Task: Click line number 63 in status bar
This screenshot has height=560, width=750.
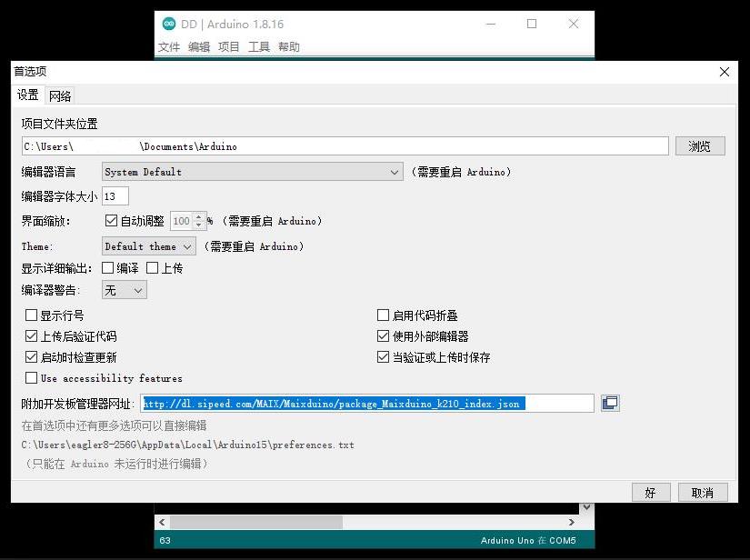Action: pyautogui.click(x=165, y=540)
